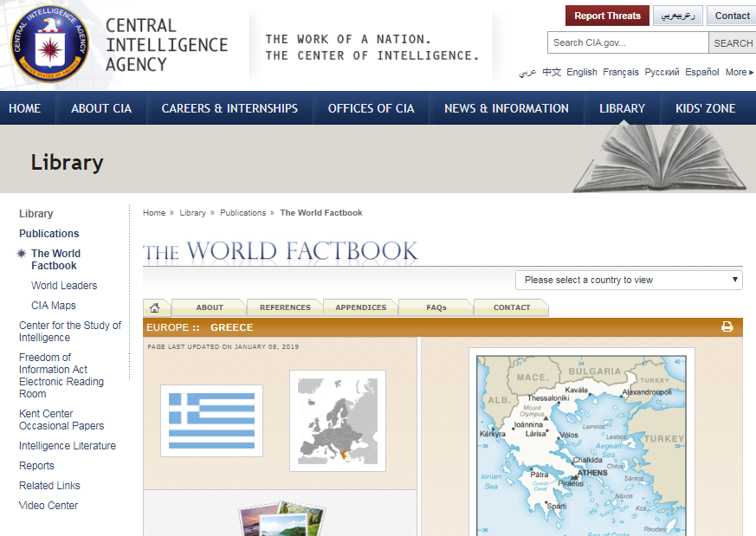The height and width of the screenshot is (536, 756).
Task: Focus the Search CIA.gov text field
Action: [628, 43]
